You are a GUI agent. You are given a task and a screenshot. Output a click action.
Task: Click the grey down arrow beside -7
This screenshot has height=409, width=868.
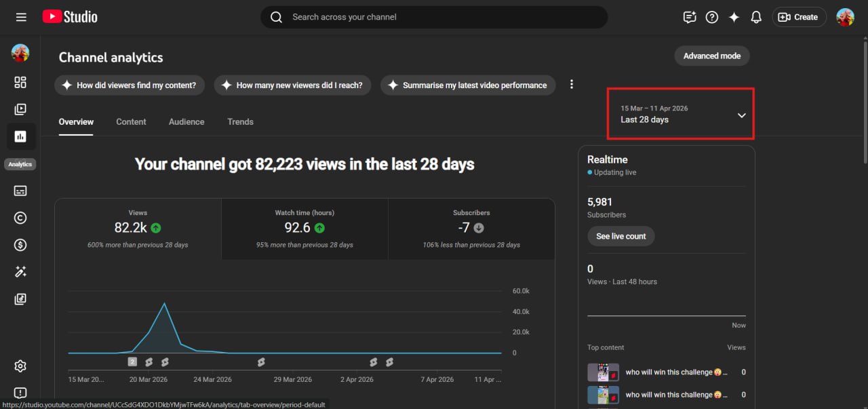click(x=479, y=228)
